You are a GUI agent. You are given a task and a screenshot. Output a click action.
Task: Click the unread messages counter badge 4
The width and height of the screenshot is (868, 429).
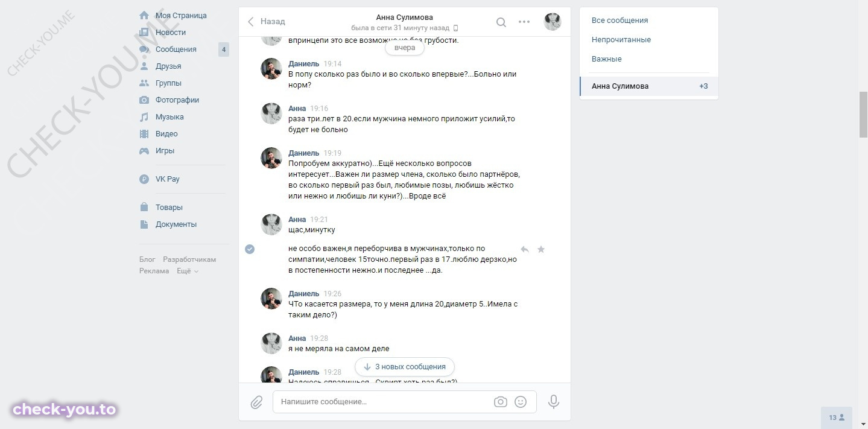pyautogui.click(x=224, y=49)
